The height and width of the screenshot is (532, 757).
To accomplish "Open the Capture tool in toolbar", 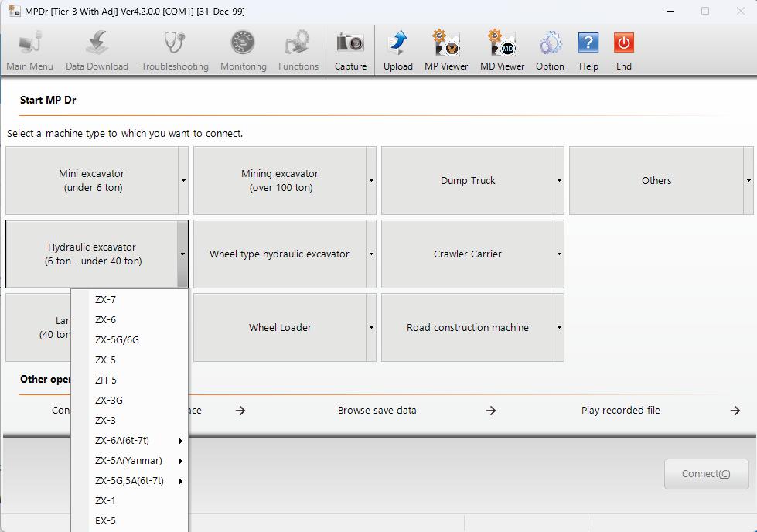I will [x=350, y=50].
